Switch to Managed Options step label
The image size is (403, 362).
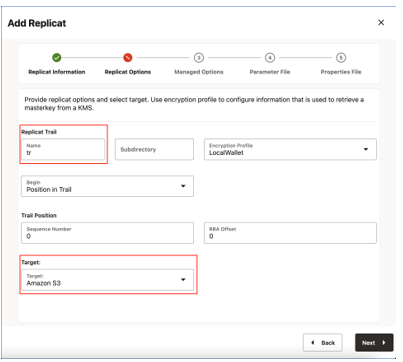pyautogui.click(x=199, y=72)
